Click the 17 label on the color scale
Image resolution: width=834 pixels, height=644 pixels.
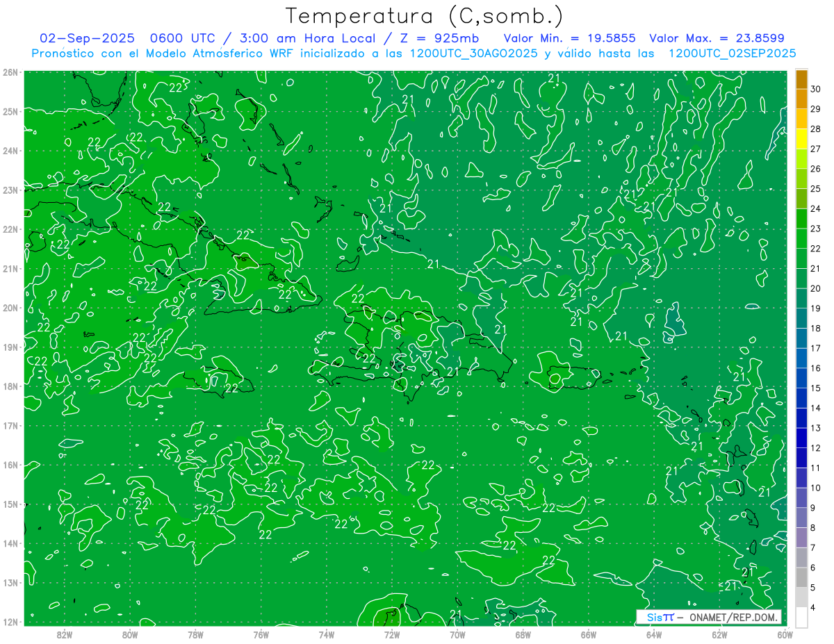(x=815, y=348)
